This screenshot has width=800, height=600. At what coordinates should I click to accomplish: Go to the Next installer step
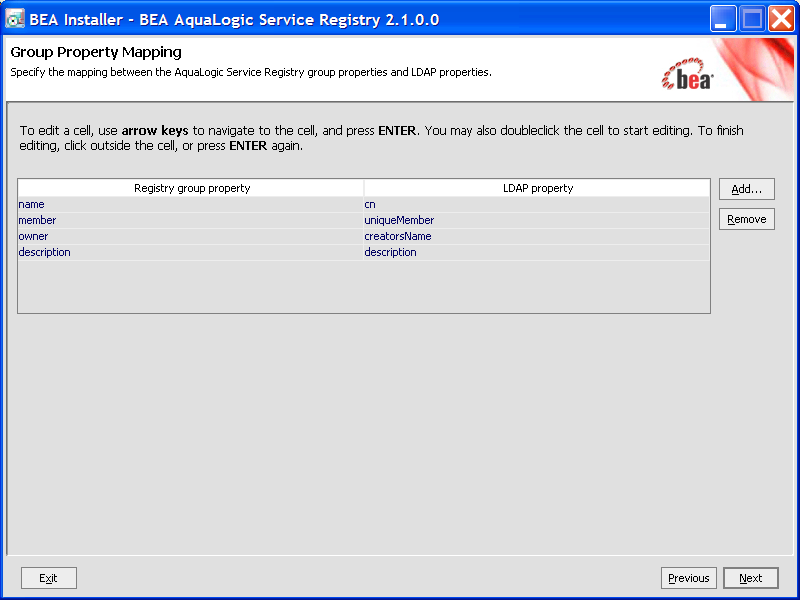tap(751, 578)
